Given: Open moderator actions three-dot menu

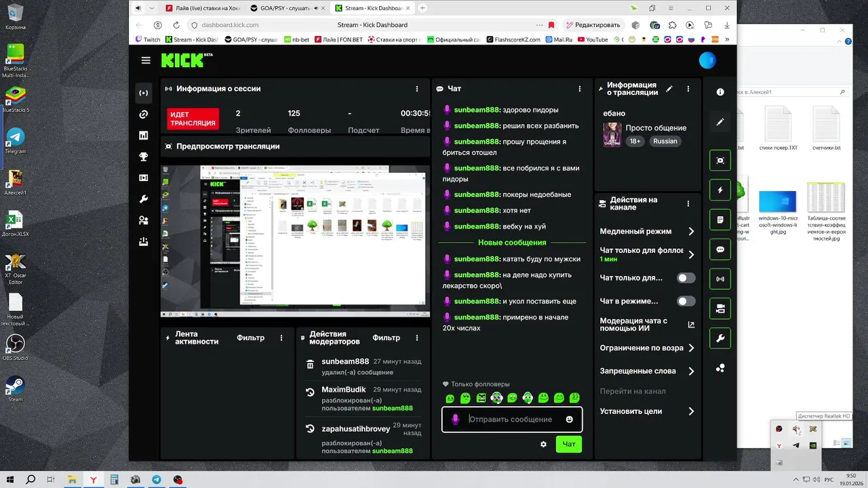Looking at the screenshot, I should (x=417, y=338).
